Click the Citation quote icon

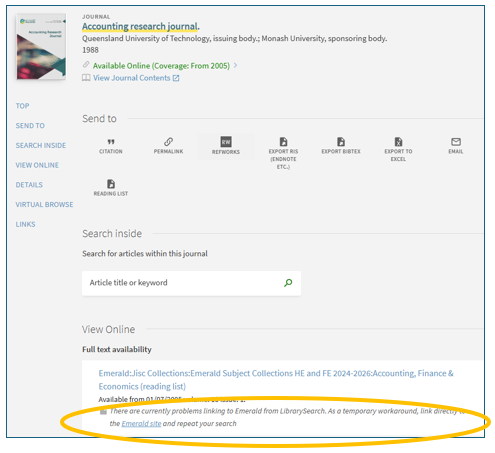coord(111,142)
